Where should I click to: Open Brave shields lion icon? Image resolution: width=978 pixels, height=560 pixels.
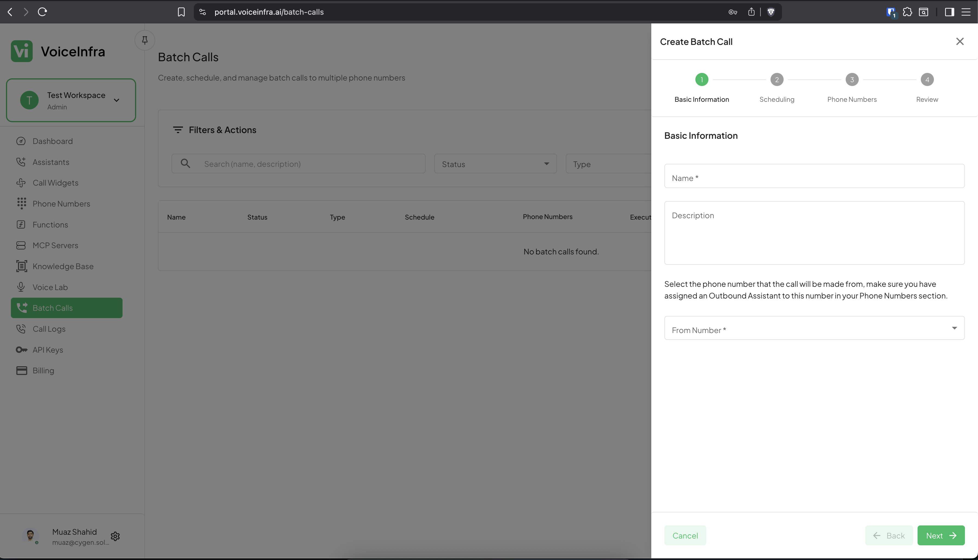(x=771, y=12)
